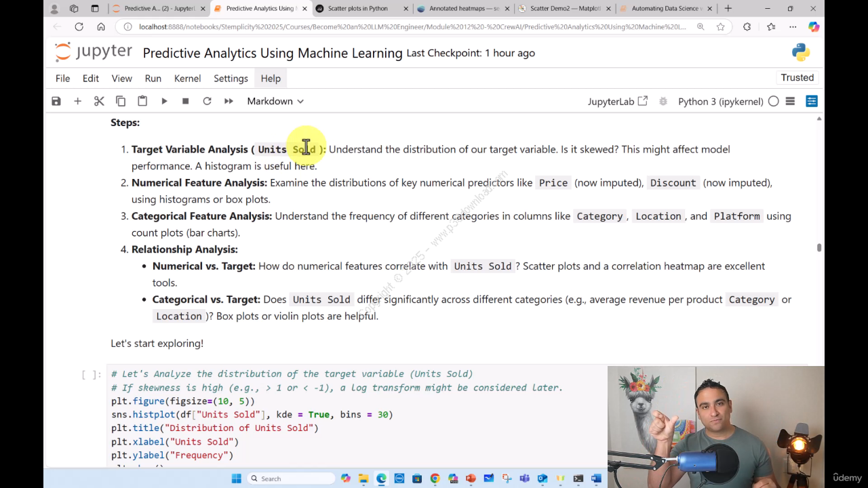Reload the page in the browser
The image size is (868, 488).
click(x=79, y=26)
